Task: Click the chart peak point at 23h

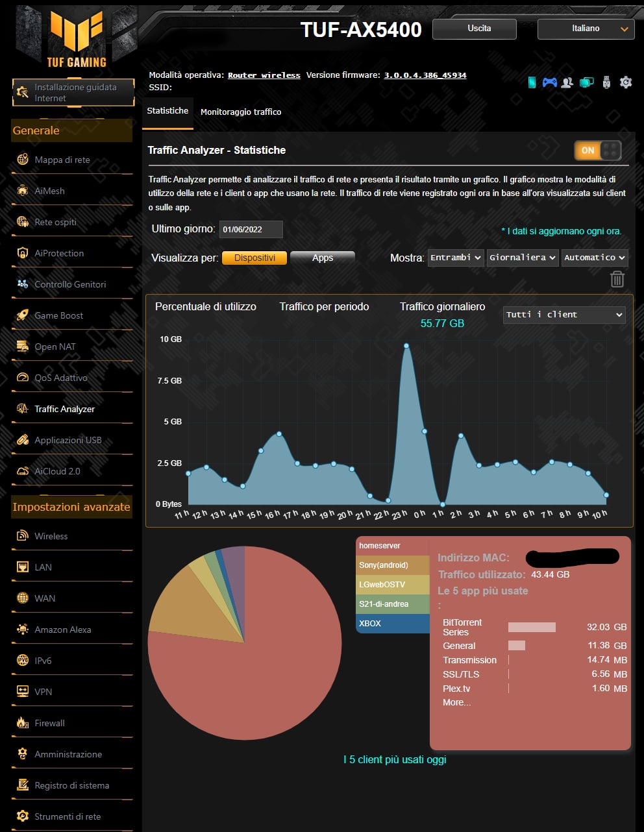Action: [406, 346]
